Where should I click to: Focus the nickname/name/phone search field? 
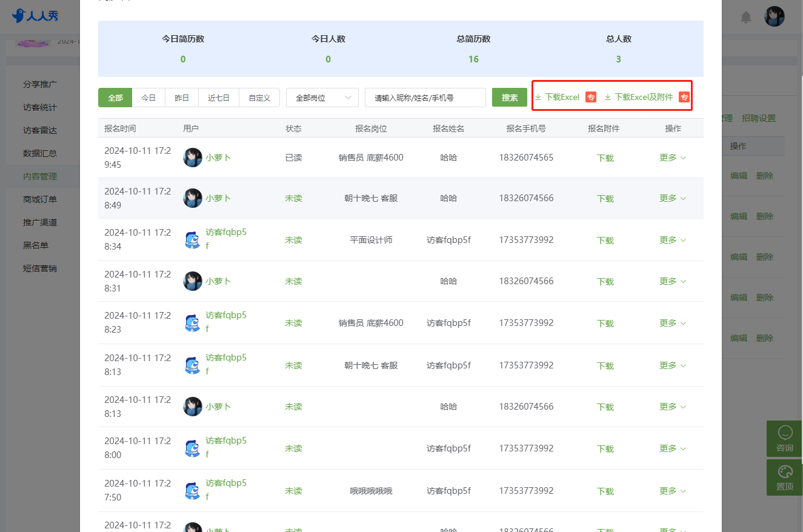(425, 98)
